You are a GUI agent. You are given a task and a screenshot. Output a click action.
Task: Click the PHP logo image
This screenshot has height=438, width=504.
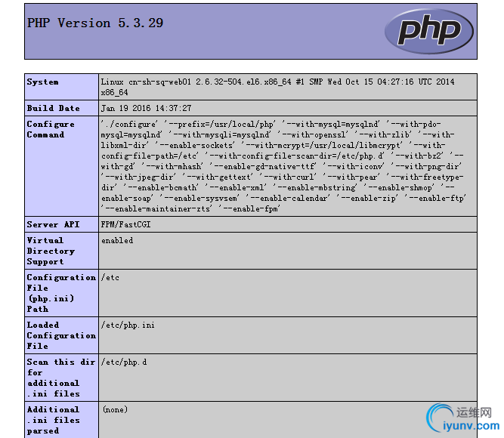point(428,31)
